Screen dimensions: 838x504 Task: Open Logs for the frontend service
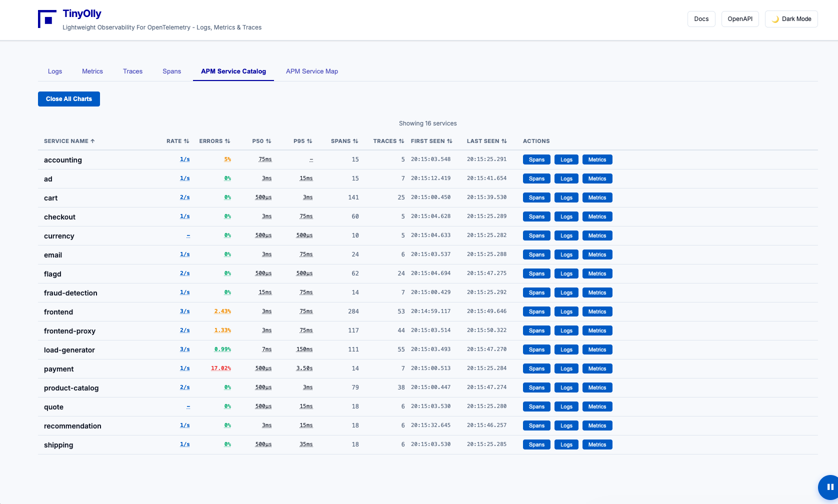tap(566, 311)
